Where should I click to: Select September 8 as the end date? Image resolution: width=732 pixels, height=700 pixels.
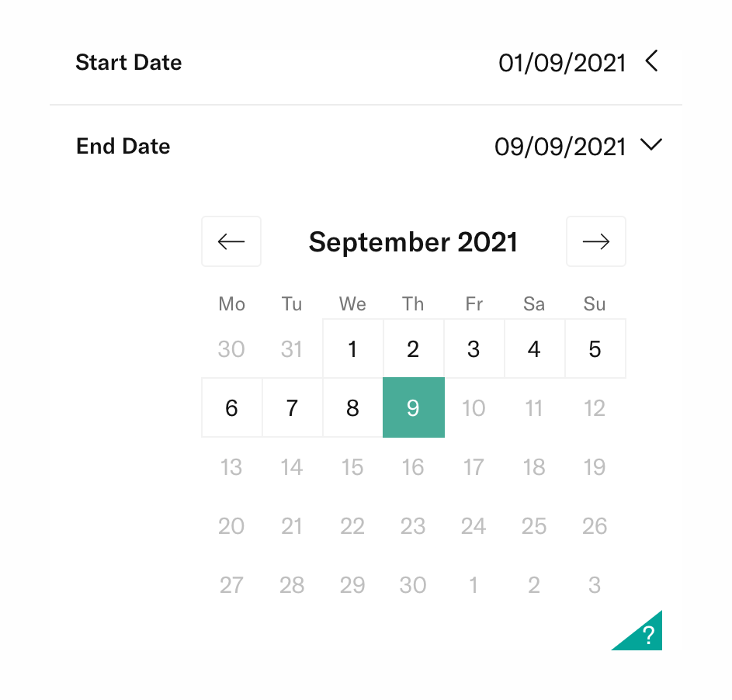[352, 407]
